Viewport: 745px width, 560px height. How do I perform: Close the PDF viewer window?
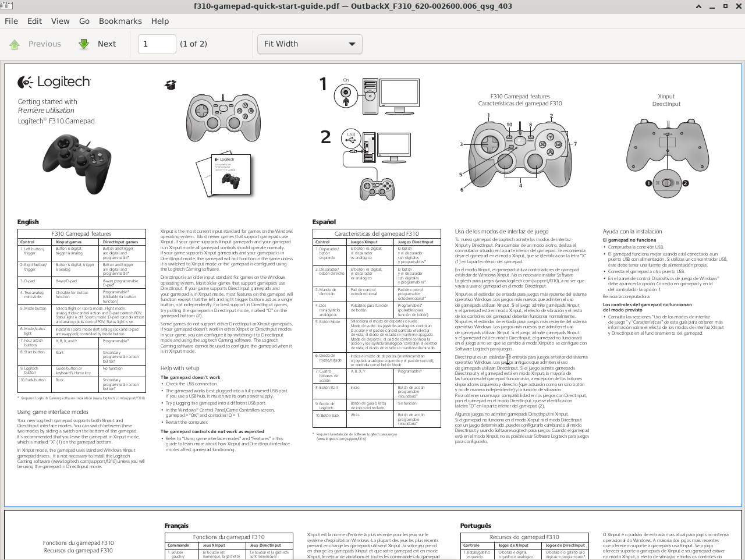[738, 6]
